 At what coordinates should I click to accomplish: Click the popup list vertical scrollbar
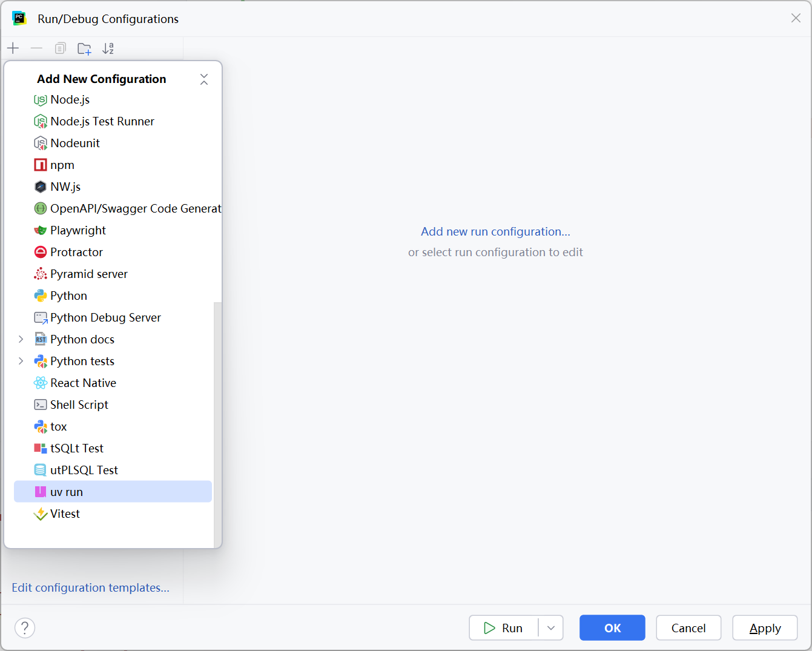217,424
